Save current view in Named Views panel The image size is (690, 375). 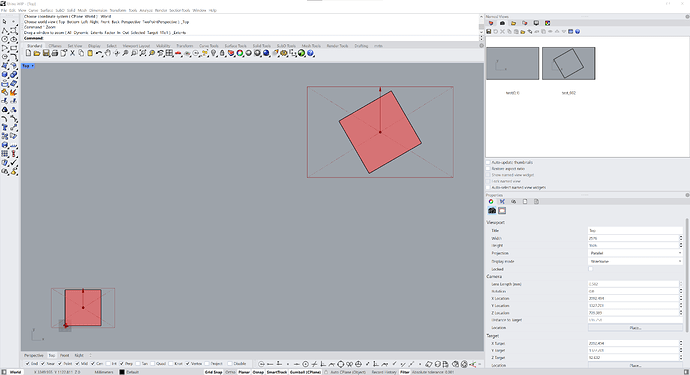tap(488, 32)
